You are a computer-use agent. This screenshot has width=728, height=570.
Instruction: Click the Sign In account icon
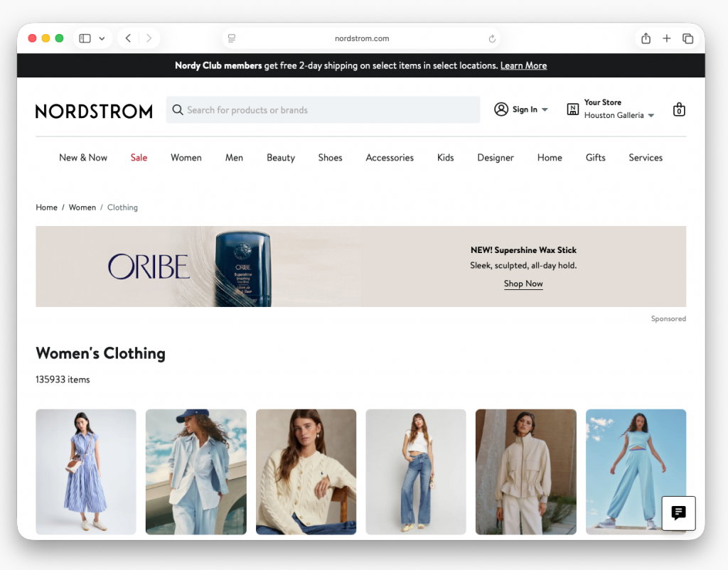[501, 109]
